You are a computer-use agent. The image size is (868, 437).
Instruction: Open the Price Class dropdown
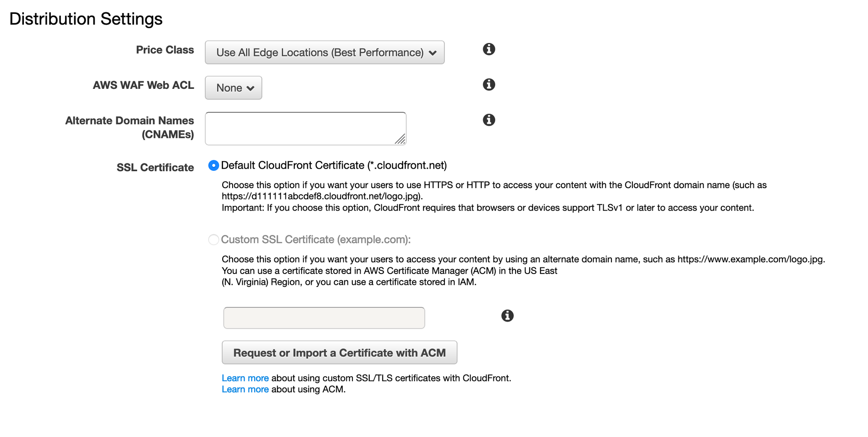click(325, 52)
